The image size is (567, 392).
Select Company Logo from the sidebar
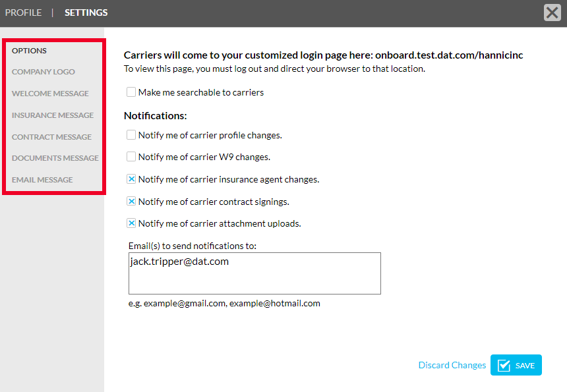43,72
